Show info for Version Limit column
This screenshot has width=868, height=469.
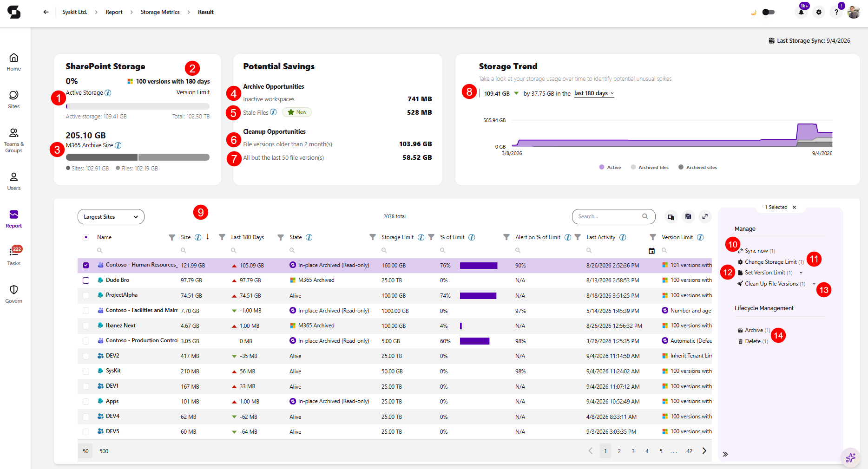pyautogui.click(x=700, y=237)
